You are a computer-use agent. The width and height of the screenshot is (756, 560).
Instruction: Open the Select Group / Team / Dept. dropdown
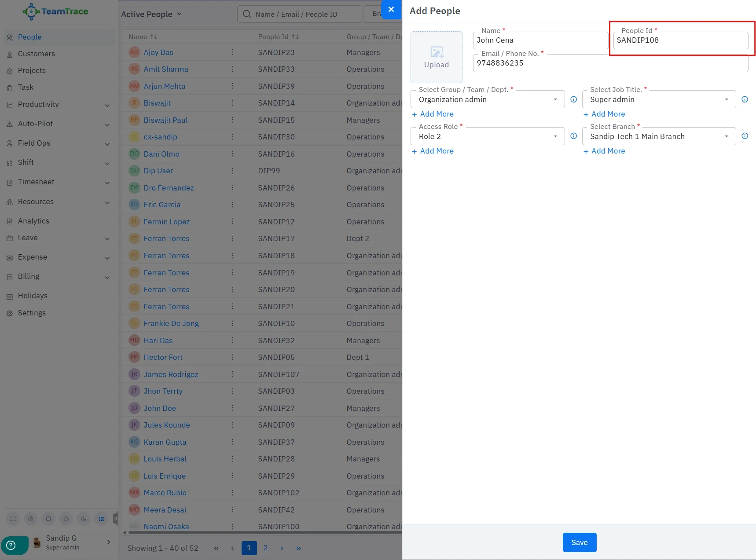click(x=487, y=100)
